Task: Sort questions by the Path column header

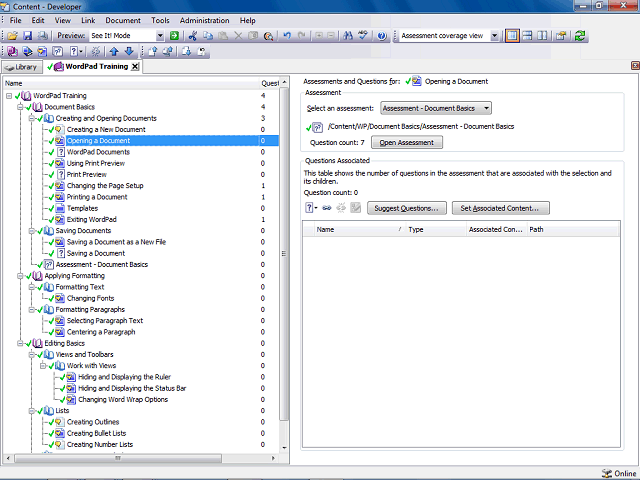Action: tap(572, 230)
